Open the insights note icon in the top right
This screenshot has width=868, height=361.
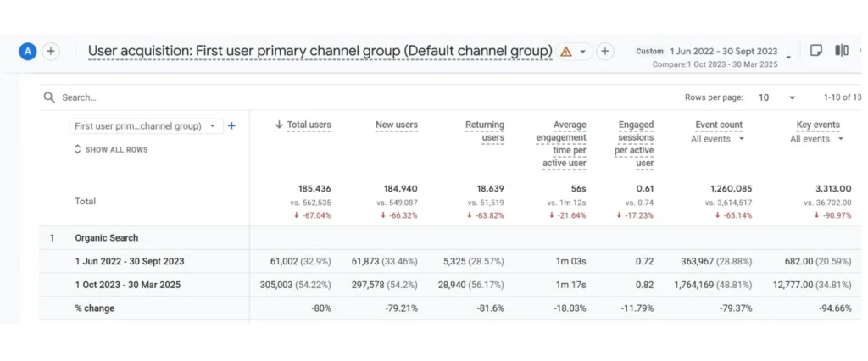point(816,51)
